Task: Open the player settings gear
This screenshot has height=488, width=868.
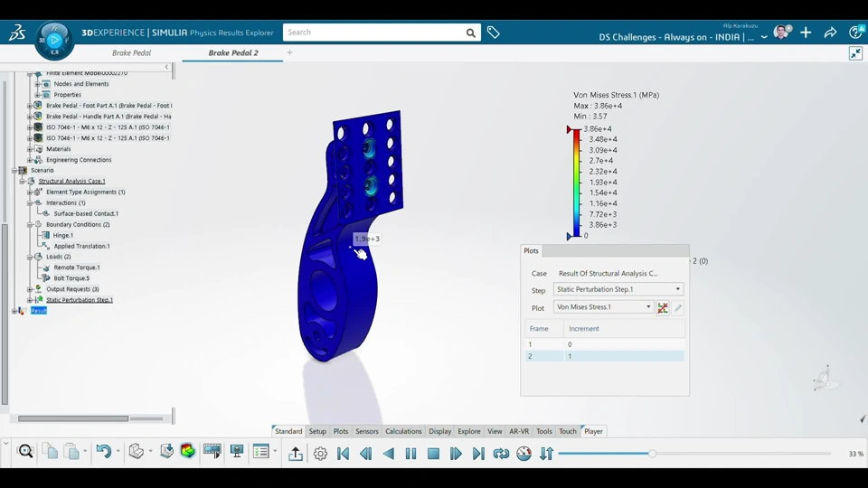Action: point(320,454)
